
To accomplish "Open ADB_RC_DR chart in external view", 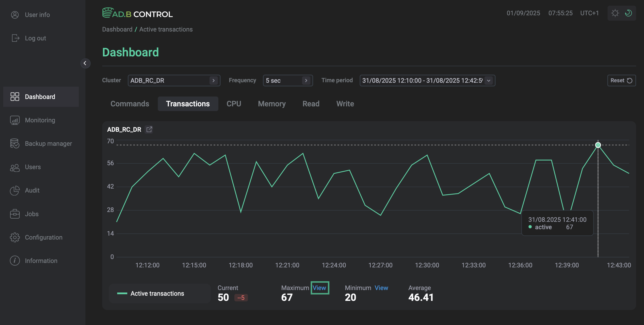I will 149,130.
